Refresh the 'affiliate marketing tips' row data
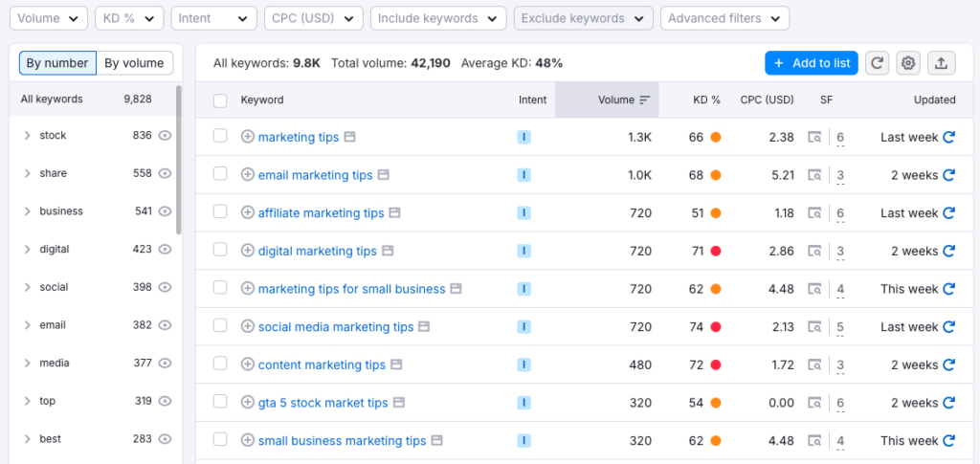The width and height of the screenshot is (980, 464). [x=949, y=213]
